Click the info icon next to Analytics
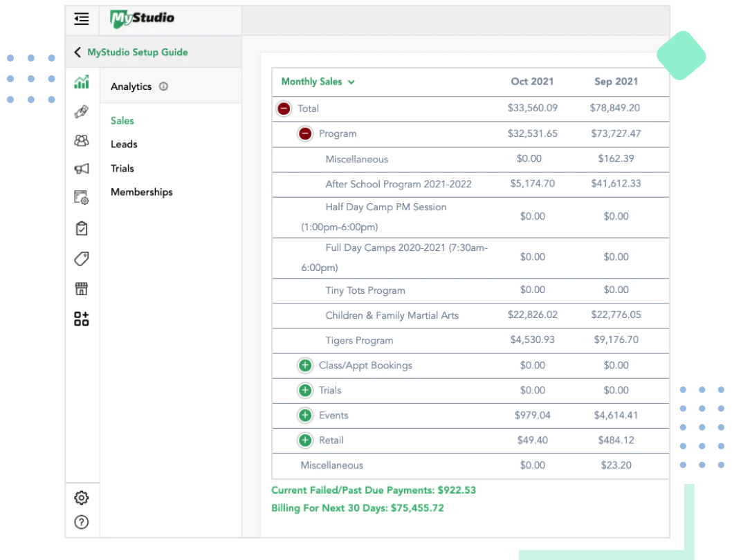Image resolution: width=732 pixels, height=560 pixels. click(x=163, y=86)
